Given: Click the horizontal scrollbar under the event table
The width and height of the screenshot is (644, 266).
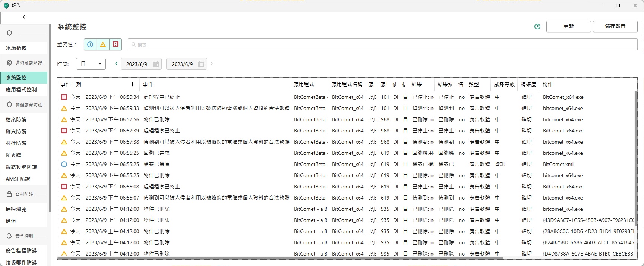Looking at the screenshot, I should point(280,258).
